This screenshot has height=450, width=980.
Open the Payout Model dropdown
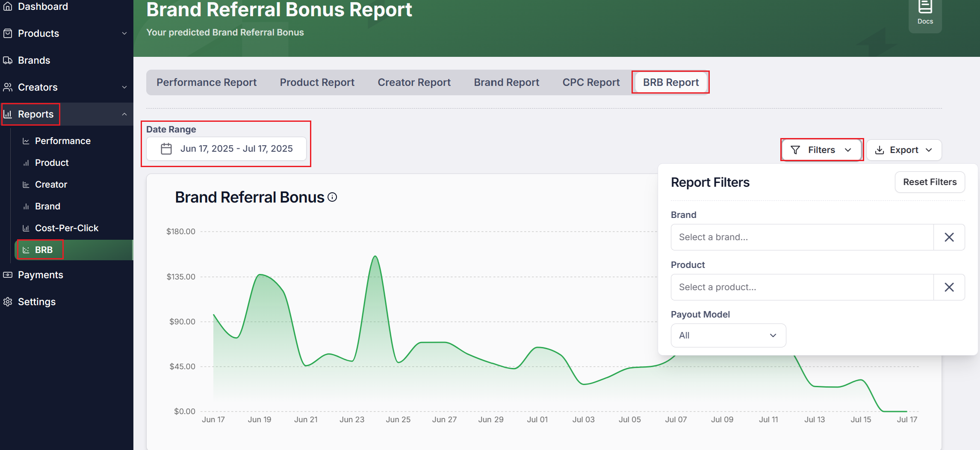coord(728,335)
